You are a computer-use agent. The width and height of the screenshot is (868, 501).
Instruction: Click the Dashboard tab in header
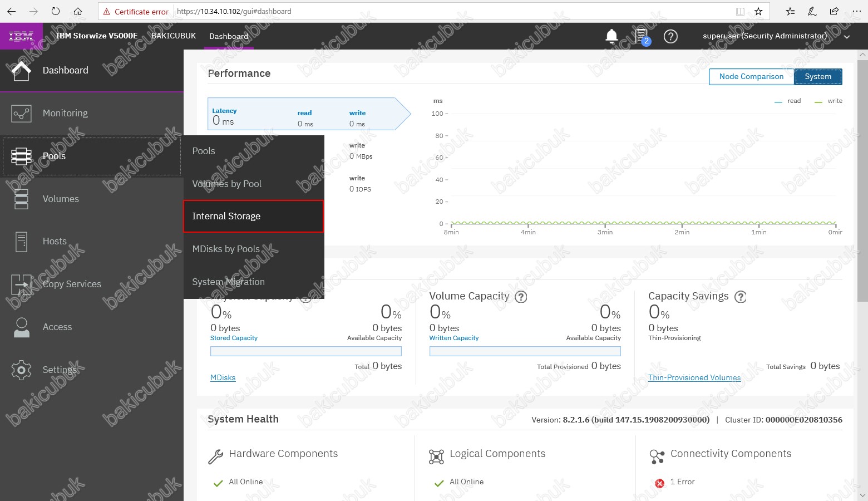point(229,36)
